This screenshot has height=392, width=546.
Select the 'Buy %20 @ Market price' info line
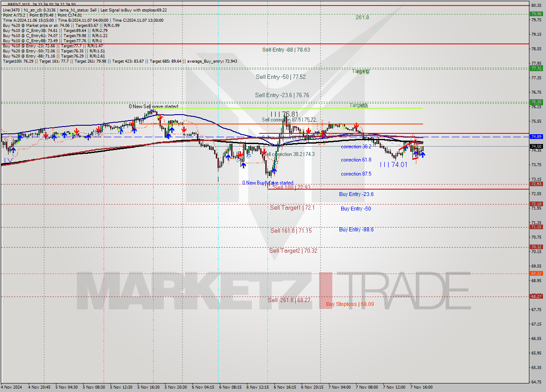point(61,25)
